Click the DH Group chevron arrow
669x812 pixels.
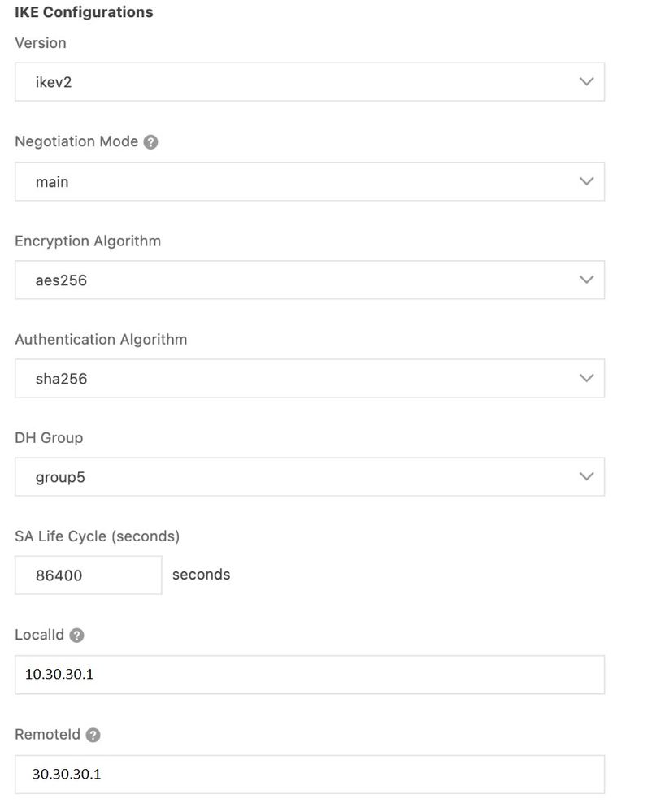click(x=587, y=477)
